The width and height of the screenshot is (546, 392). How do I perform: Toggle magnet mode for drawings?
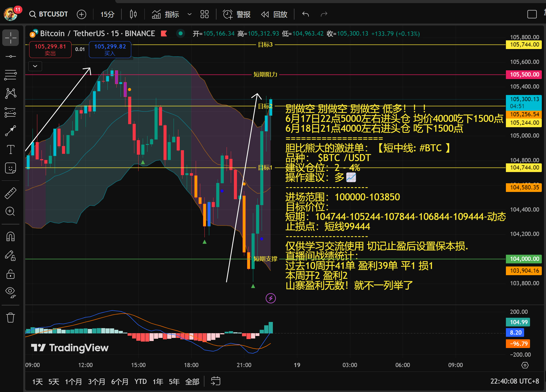coord(11,237)
